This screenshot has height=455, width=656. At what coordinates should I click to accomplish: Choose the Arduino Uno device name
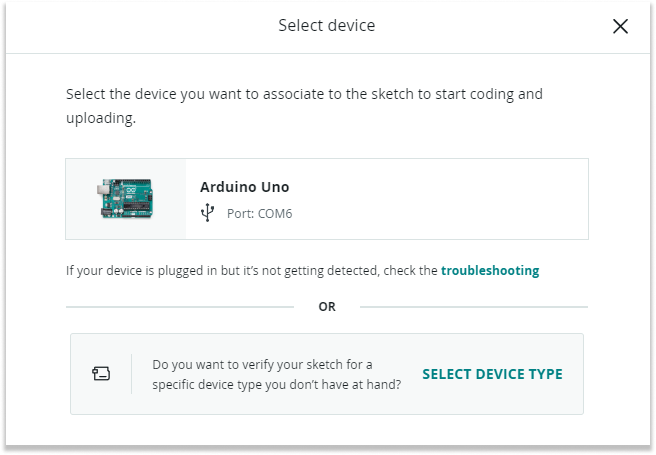coord(245,187)
